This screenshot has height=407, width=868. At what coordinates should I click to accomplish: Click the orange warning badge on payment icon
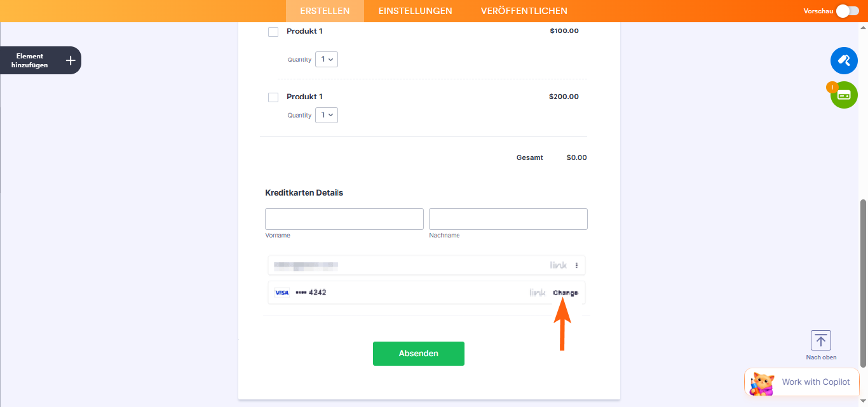click(x=832, y=87)
